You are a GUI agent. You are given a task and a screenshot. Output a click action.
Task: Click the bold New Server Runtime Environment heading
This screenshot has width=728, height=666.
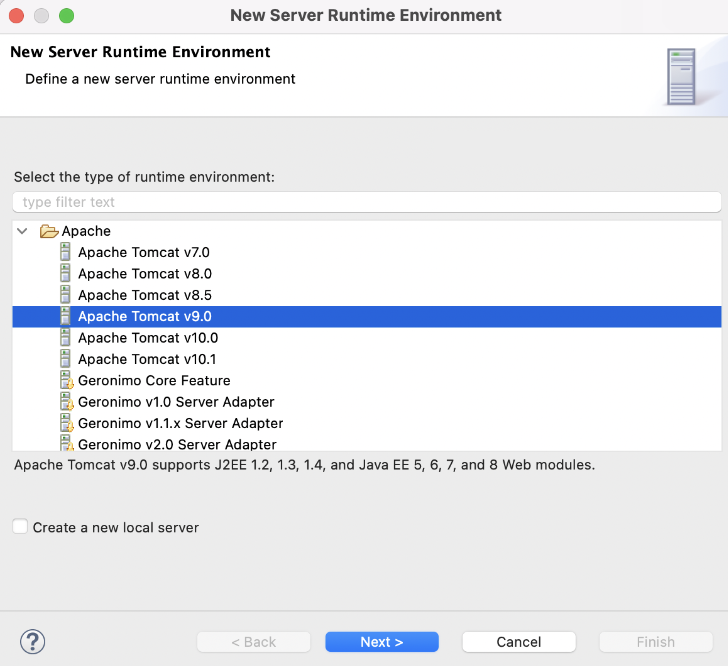click(x=140, y=52)
